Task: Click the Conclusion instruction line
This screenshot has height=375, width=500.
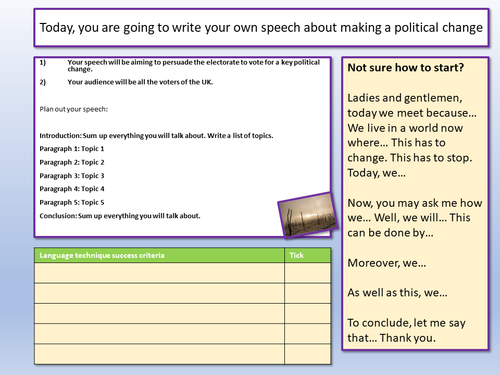Action: click(120, 216)
